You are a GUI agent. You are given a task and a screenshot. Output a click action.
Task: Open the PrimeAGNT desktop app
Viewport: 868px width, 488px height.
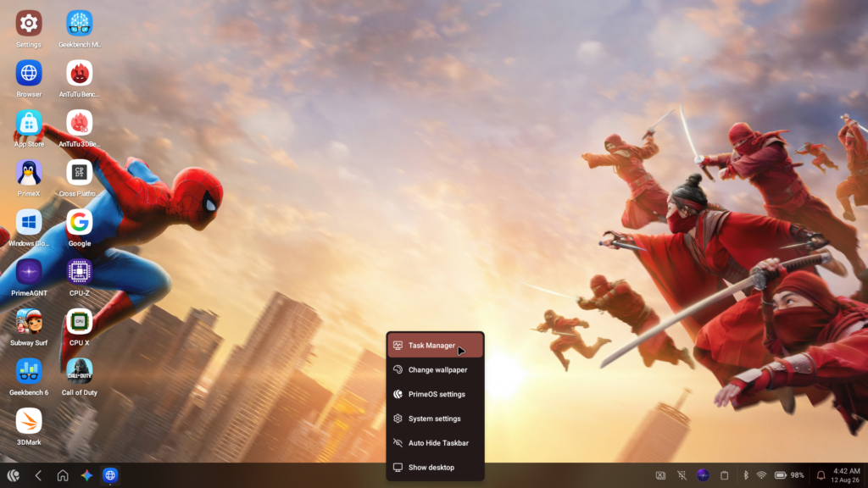click(29, 272)
